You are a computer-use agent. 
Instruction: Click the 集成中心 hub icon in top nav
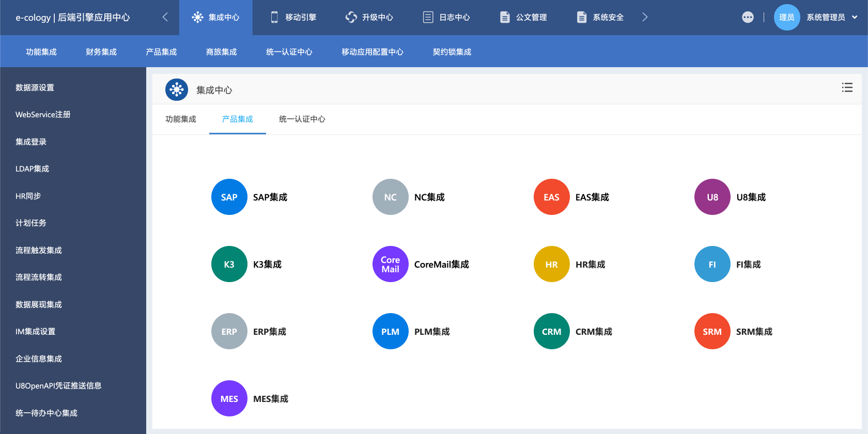click(197, 17)
